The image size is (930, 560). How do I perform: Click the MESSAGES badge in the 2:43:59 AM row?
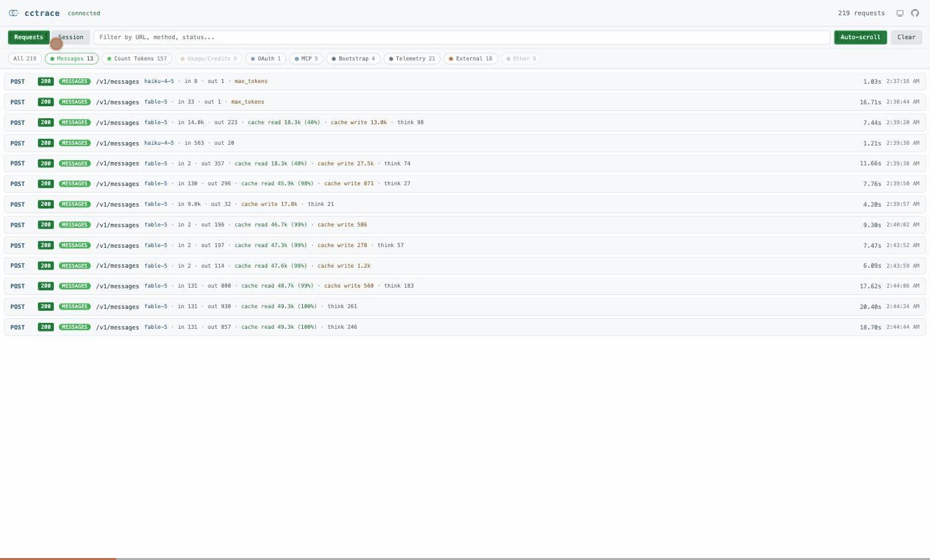(74, 266)
